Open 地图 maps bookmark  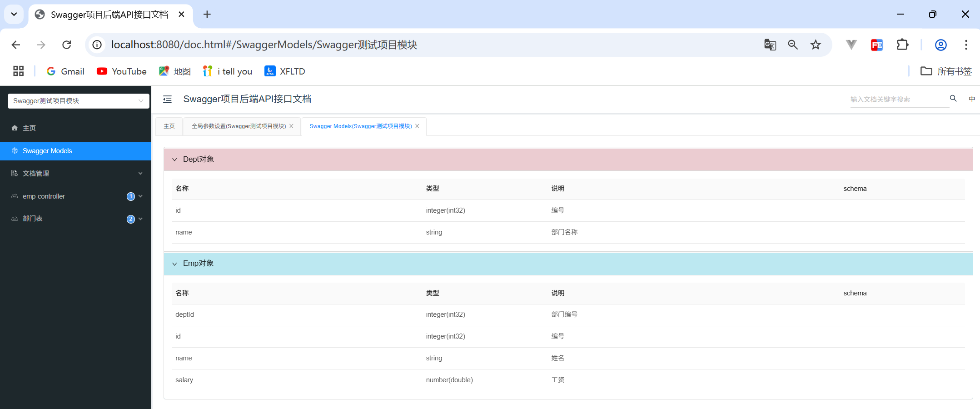pyautogui.click(x=175, y=71)
